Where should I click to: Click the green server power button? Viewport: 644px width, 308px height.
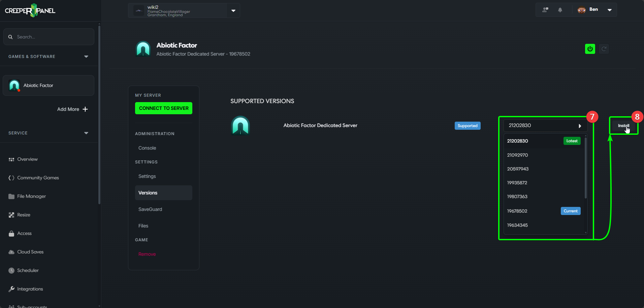coord(590,49)
